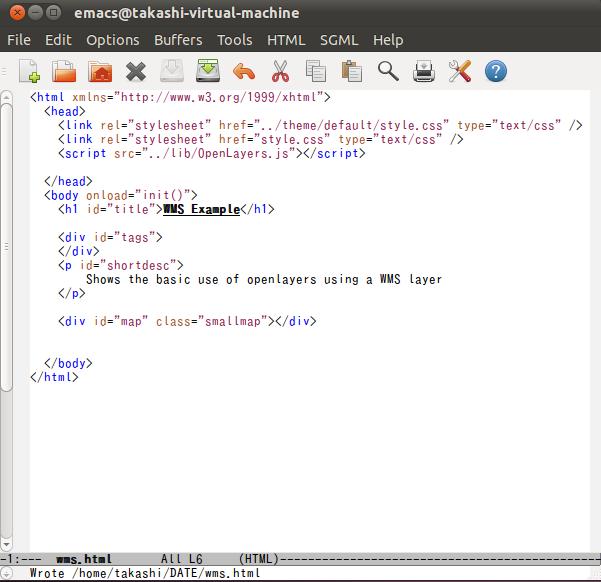Click the mode line status flags '-1:---'

tap(20, 559)
